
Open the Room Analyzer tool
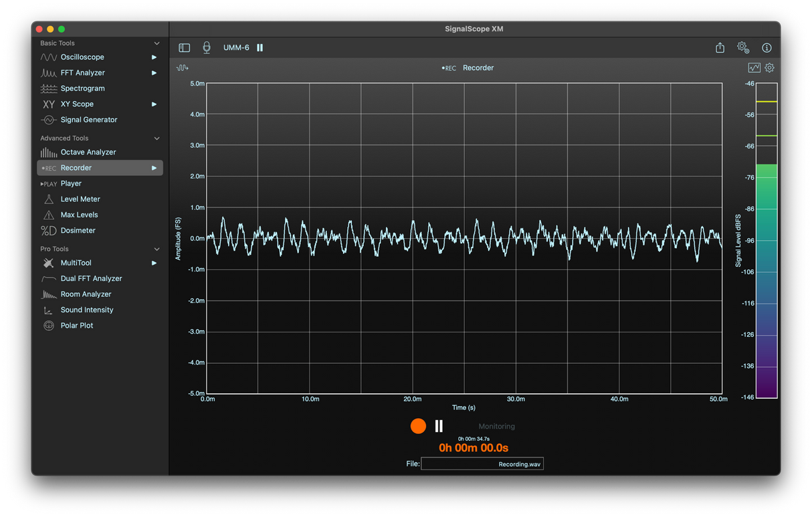coord(86,294)
